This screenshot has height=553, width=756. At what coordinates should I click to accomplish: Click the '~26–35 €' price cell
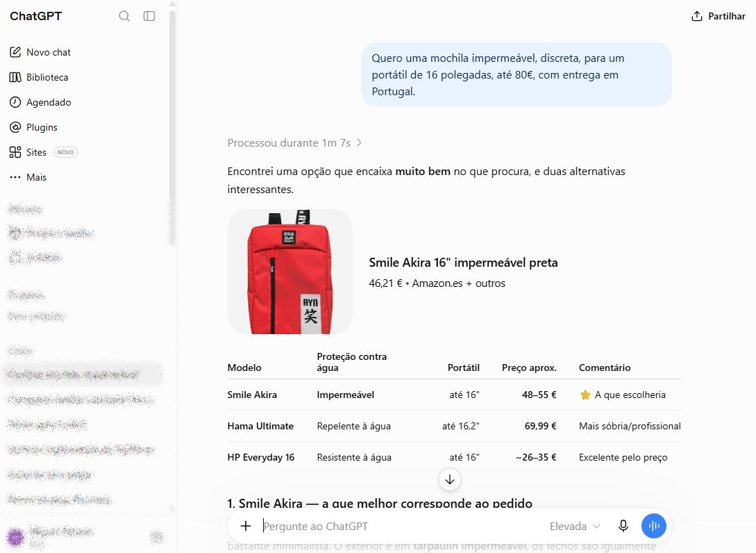pyautogui.click(x=536, y=457)
